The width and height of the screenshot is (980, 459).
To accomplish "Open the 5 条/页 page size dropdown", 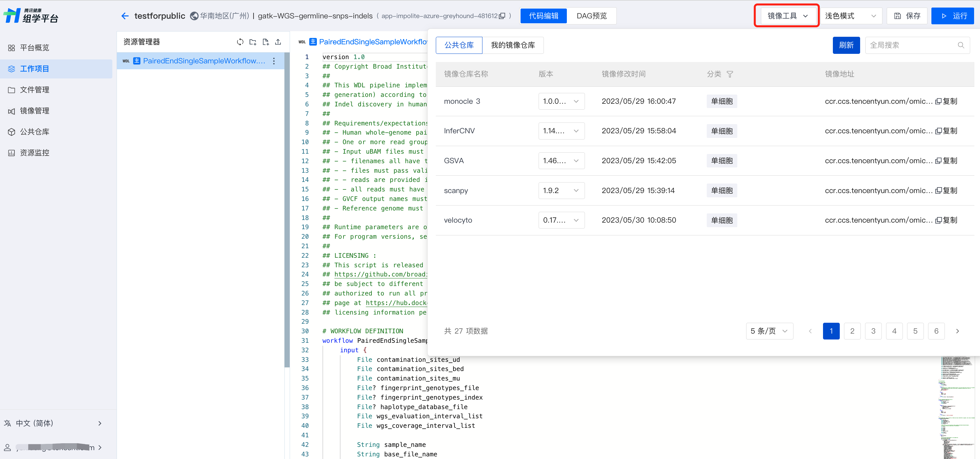I will click(x=769, y=331).
